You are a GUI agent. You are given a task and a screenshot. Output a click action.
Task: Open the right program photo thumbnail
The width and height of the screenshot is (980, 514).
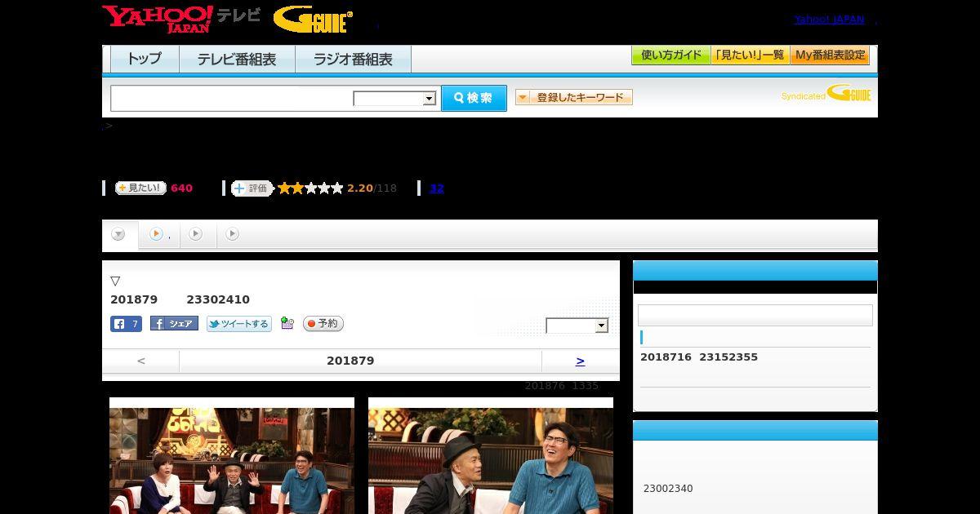coord(491,460)
